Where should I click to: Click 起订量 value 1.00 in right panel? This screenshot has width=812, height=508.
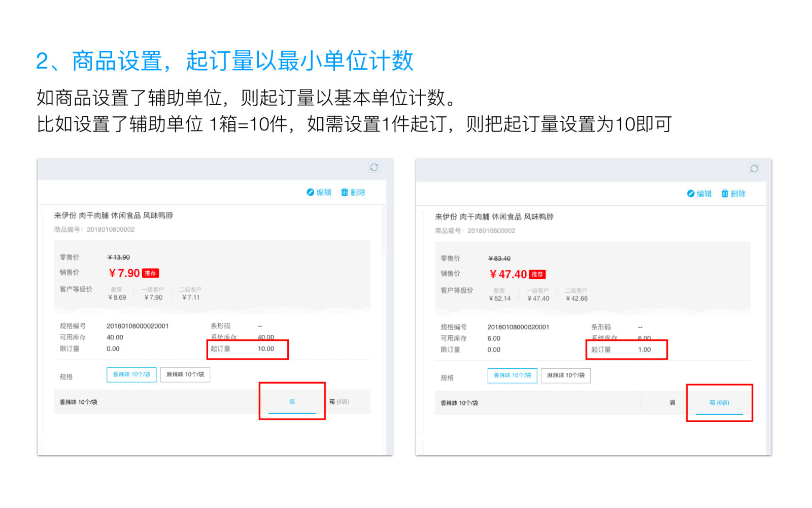645,350
